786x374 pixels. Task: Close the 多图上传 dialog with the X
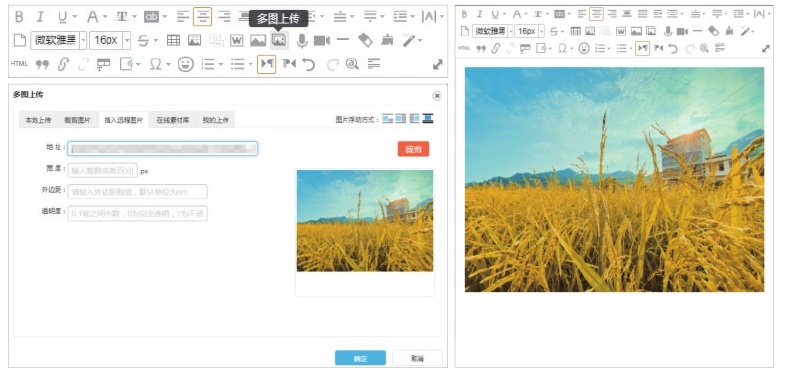(437, 96)
